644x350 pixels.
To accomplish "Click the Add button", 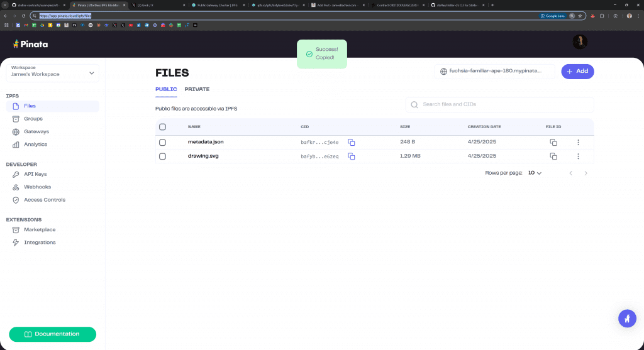I will 577,72.
